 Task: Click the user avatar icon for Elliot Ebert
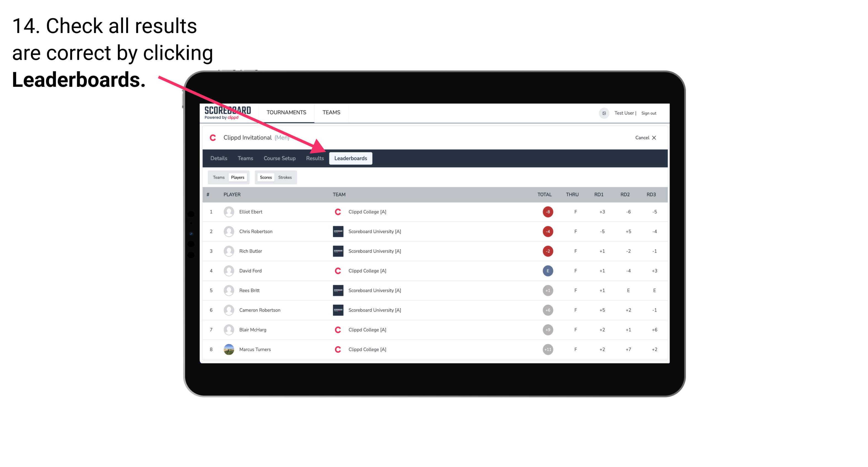click(x=228, y=212)
